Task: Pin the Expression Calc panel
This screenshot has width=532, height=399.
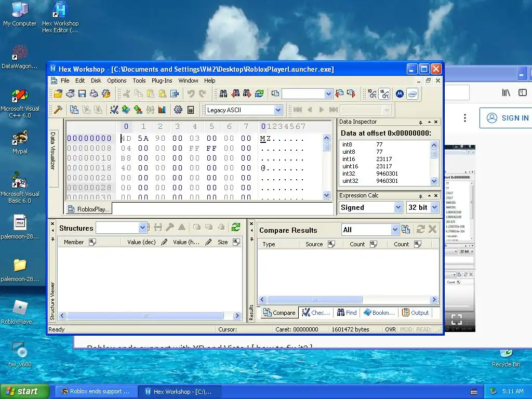Action: point(421,196)
